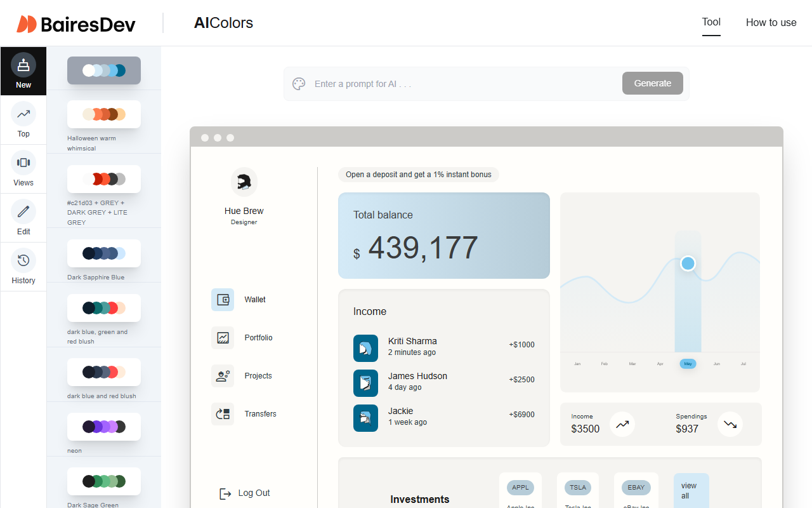Click the Projects people icon
Screen dimensions: 812x508
pyautogui.click(x=223, y=376)
